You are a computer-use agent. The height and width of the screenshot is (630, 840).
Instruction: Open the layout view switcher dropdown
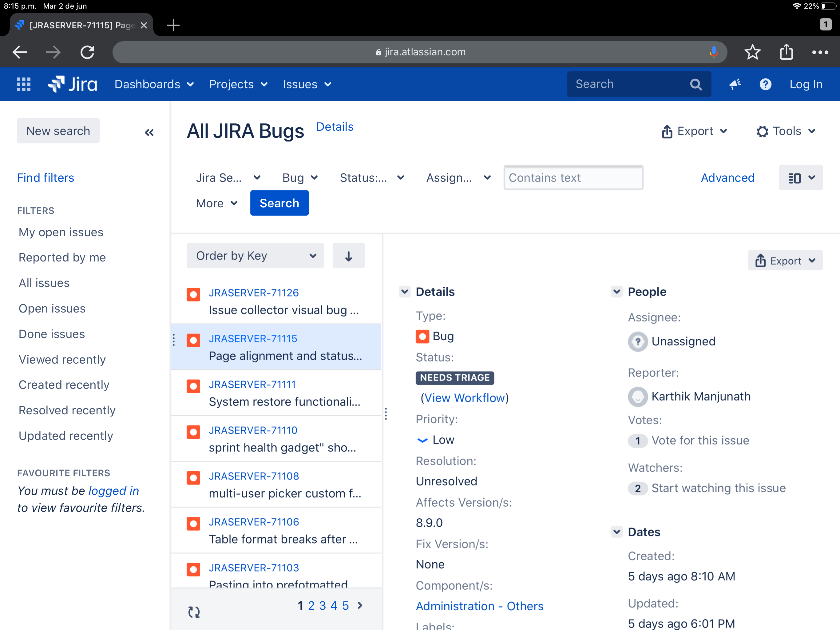801,177
